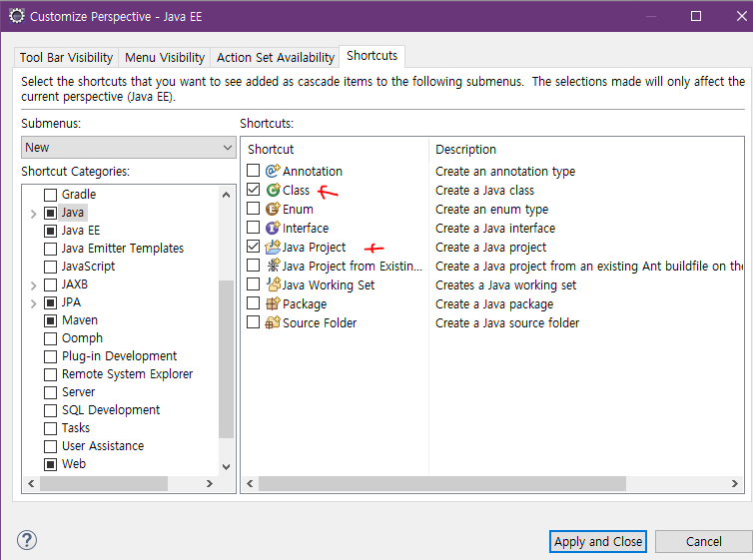Click categories list scroll up arrow
The height and width of the screenshot is (560, 753).
coord(226,195)
